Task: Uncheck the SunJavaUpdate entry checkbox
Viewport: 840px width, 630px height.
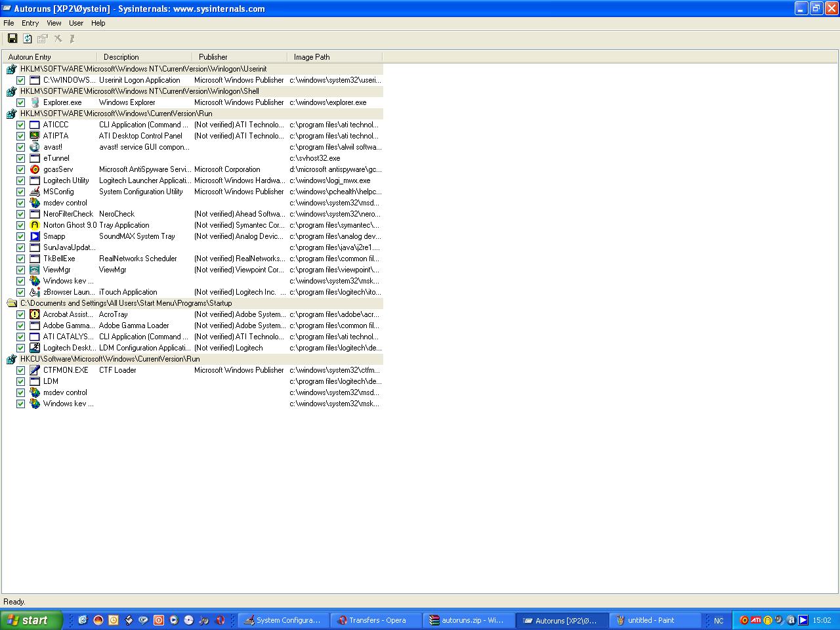Action: pos(20,247)
